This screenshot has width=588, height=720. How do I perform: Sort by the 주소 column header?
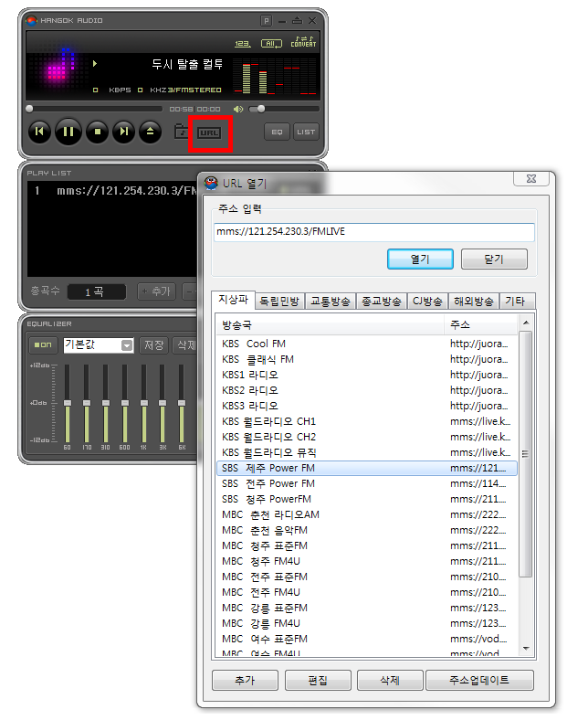(x=481, y=325)
